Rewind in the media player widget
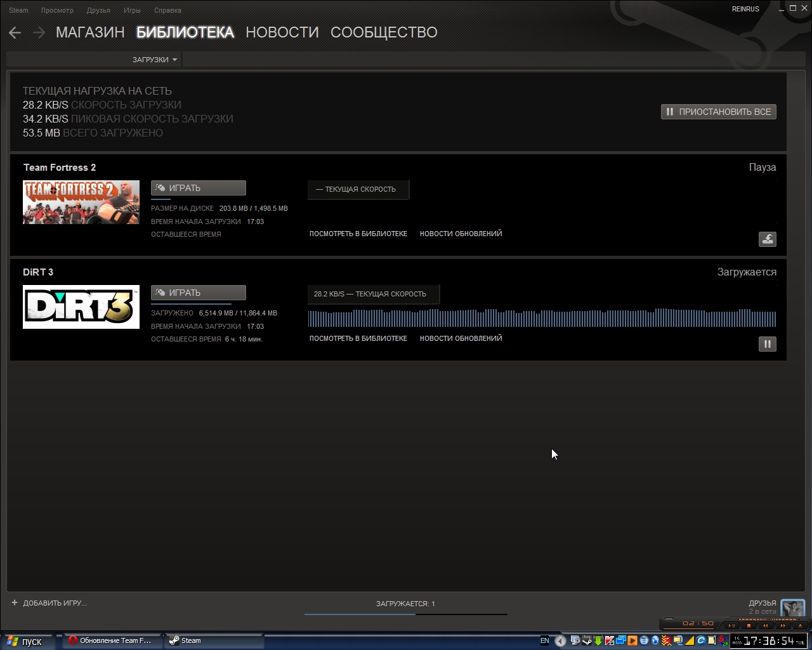The width and height of the screenshot is (812, 650). [766, 626]
